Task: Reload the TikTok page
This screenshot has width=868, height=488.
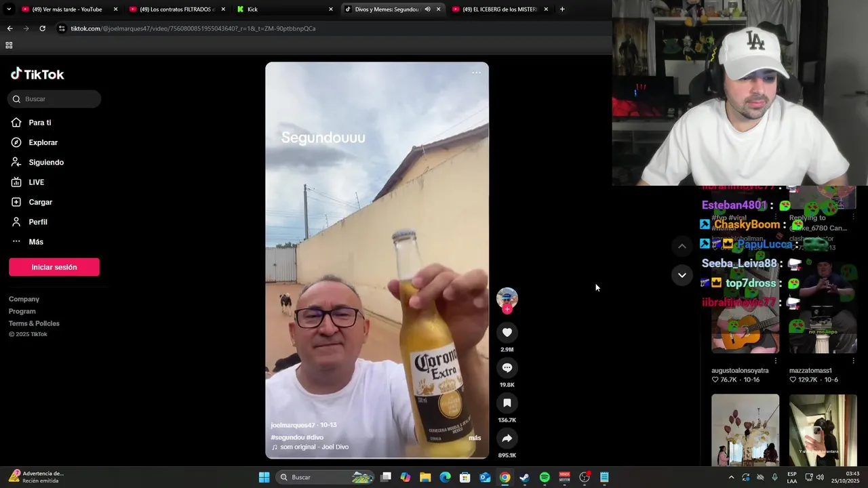Action: click(42, 28)
